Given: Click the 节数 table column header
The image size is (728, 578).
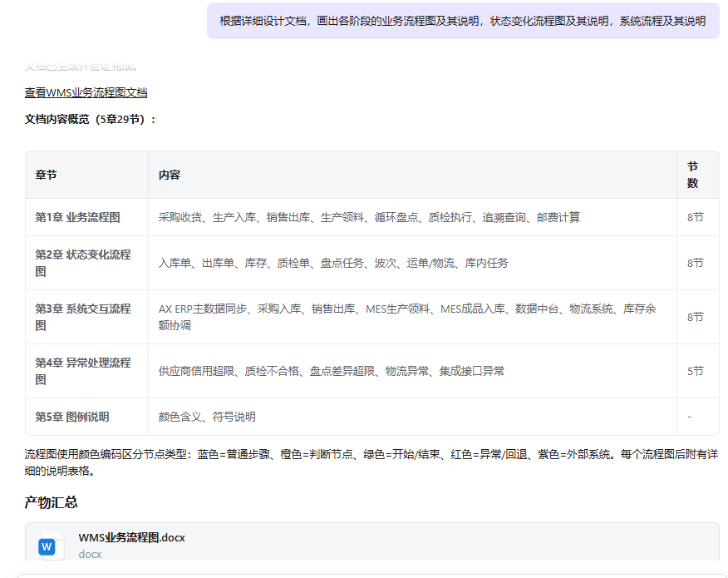Looking at the screenshot, I should point(692,175).
